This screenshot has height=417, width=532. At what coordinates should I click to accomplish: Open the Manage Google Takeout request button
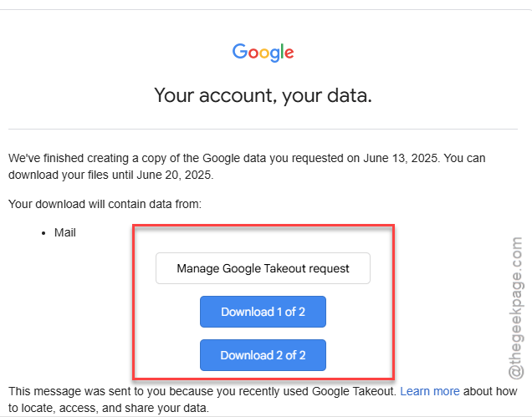pyautogui.click(x=263, y=268)
